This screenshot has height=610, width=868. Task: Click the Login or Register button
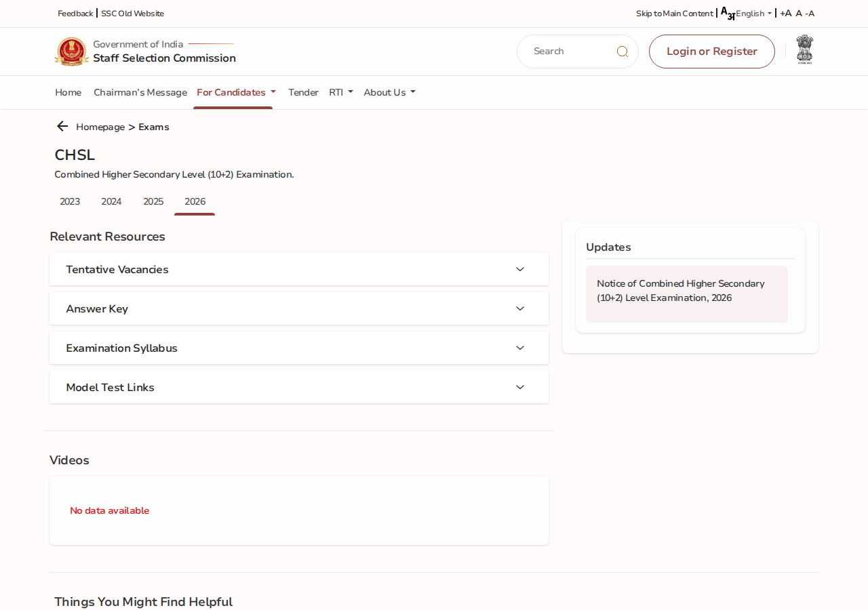(x=712, y=52)
